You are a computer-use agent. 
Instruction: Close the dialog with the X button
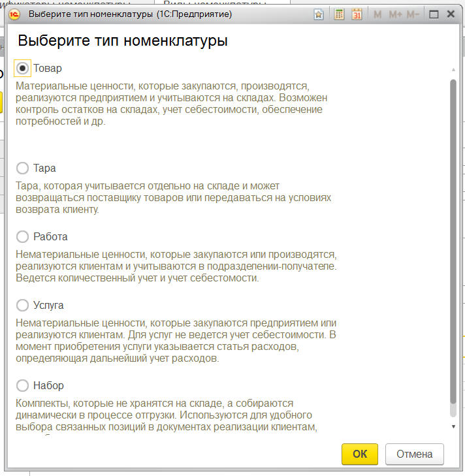click(451, 14)
